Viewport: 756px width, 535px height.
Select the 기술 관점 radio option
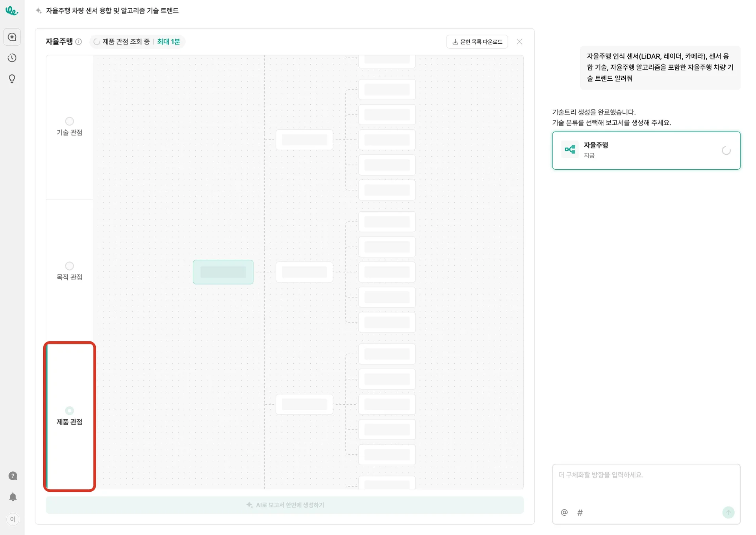coord(69,121)
